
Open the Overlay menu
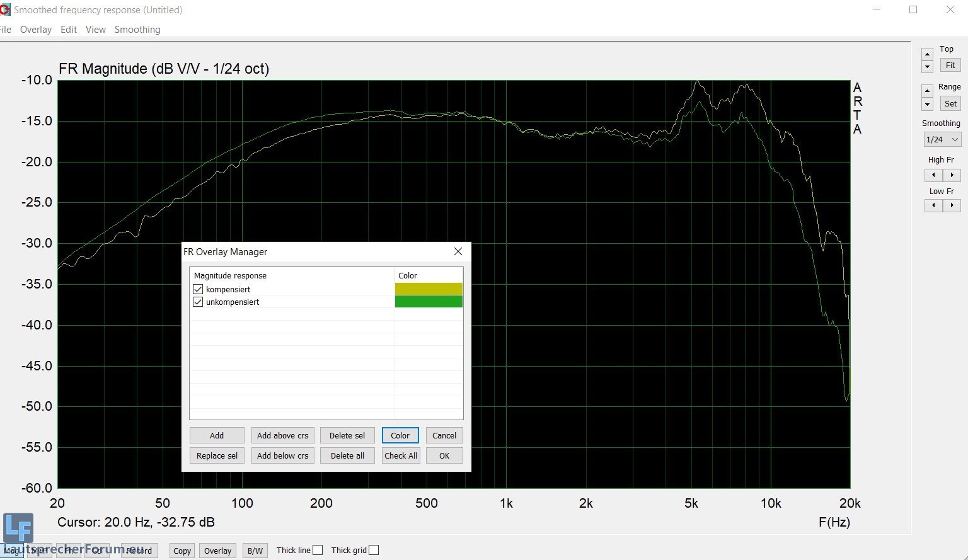[36, 30]
